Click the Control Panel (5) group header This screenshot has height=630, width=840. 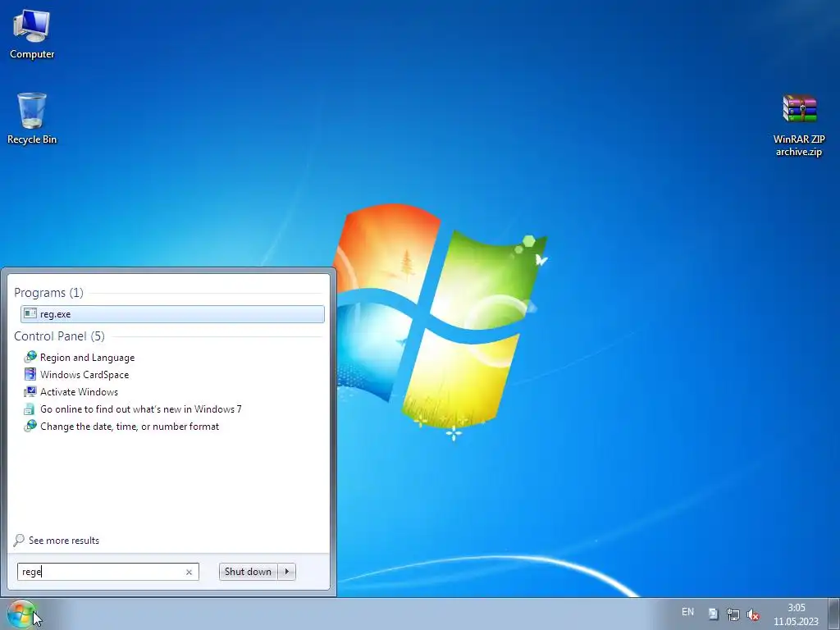click(x=59, y=336)
